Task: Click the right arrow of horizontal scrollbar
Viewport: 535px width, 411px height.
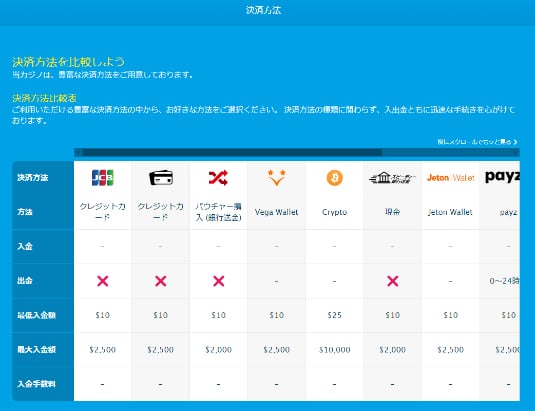Action: (516, 152)
